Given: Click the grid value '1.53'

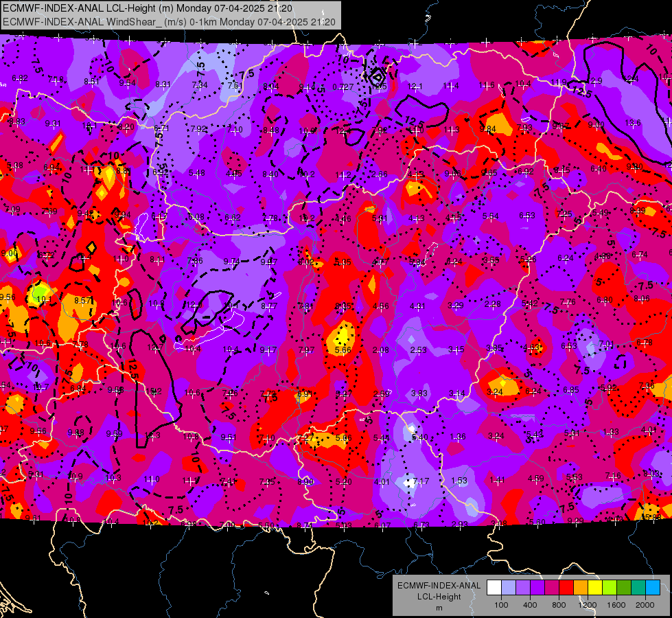Looking at the screenshot, I should click(x=459, y=481).
